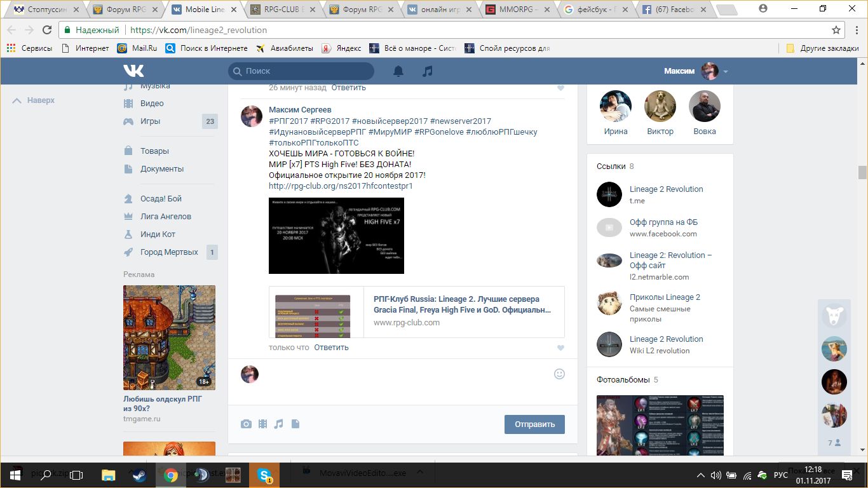The image size is (868, 488).
Task: Open Город Мертвых game link
Action: coord(169,252)
